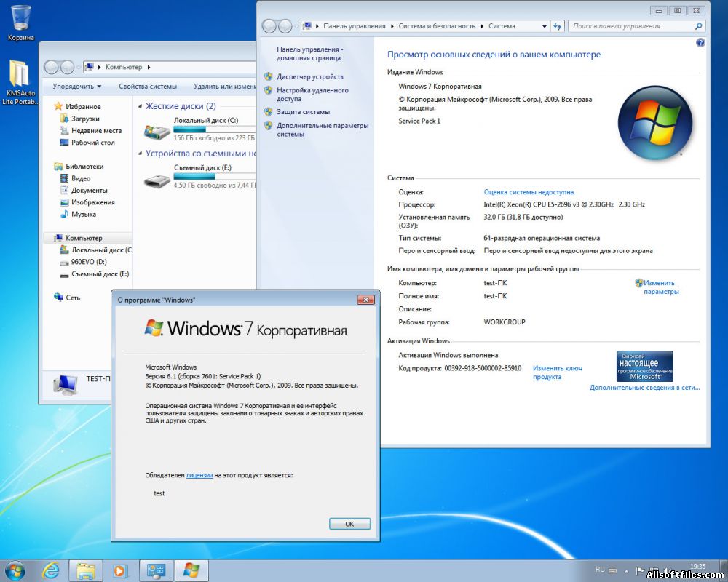Click the Система breadcrumb segment
Screen dimensions: 728x582
[502, 26]
